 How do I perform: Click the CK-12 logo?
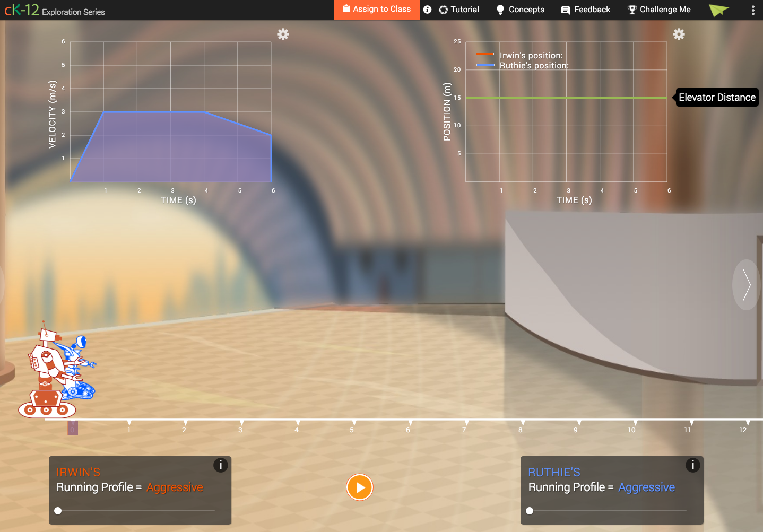22,10
